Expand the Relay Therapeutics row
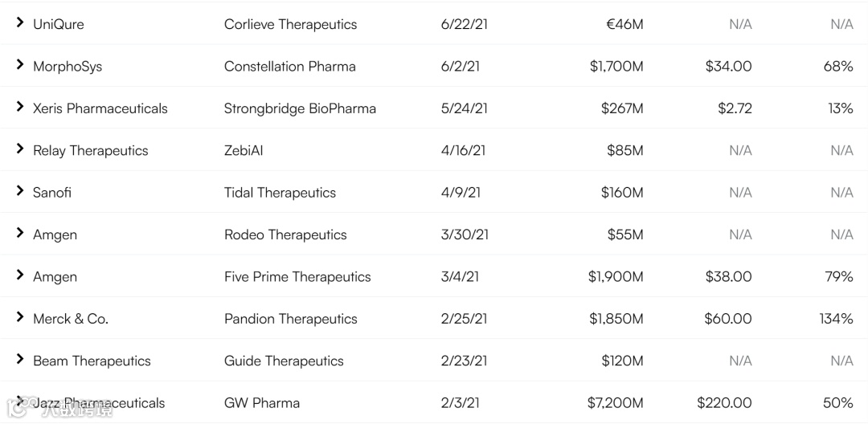Viewport: 868px width, 424px height. (x=20, y=149)
